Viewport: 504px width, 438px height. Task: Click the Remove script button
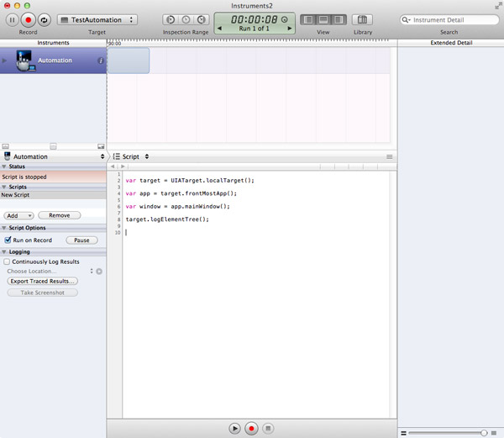click(x=59, y=215)
